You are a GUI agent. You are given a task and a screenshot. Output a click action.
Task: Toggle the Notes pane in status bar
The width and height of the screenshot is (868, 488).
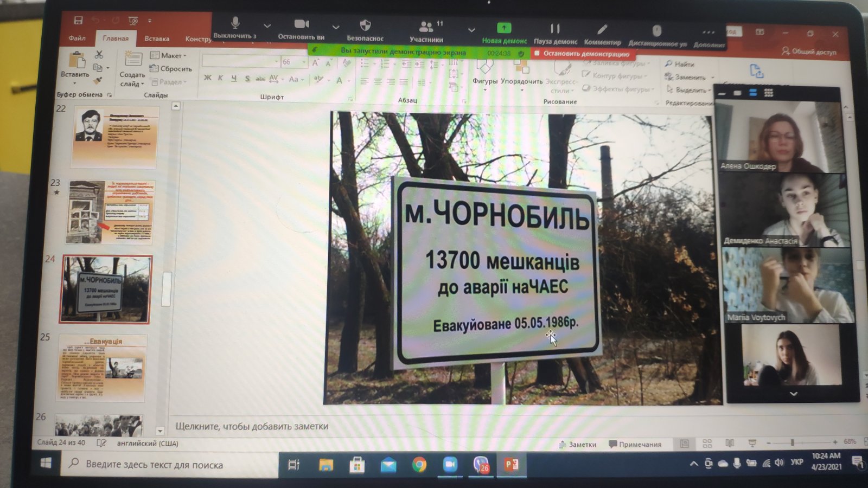pos(578,444)
